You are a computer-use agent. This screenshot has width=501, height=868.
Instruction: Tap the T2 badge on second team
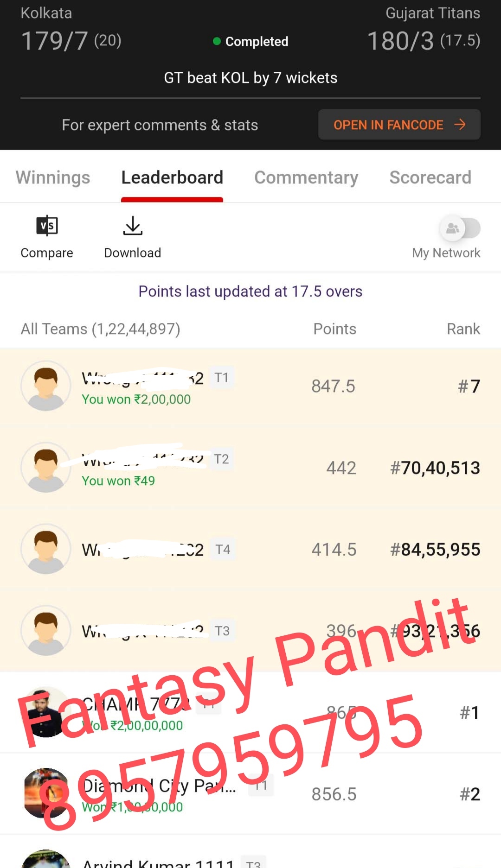click(x=221, y=459)
